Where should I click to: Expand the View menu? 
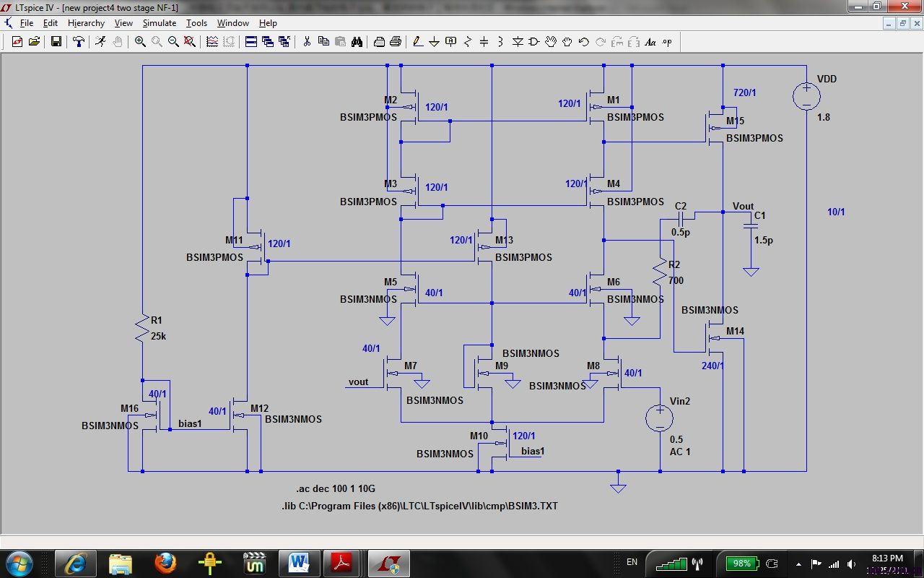point(123,23)
